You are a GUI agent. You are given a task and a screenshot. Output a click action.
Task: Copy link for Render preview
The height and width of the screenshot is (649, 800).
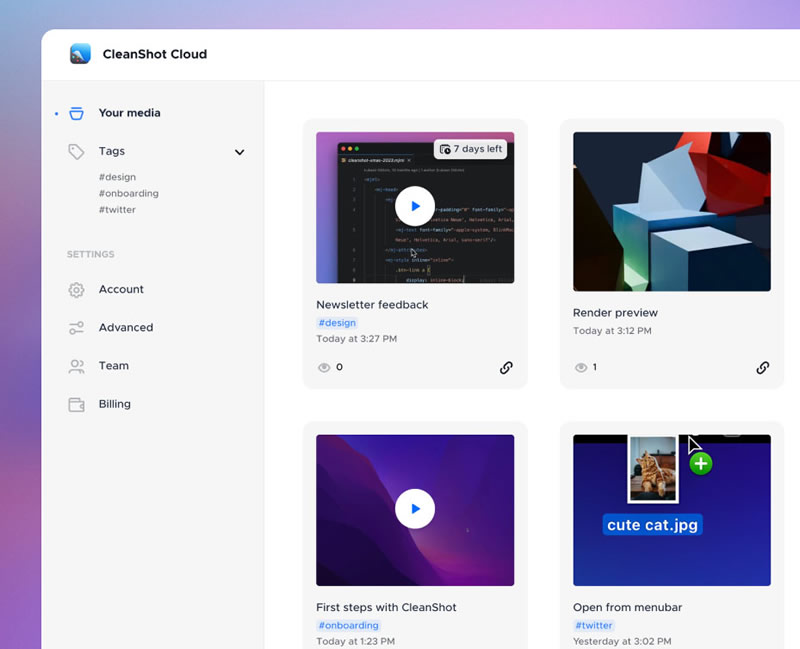(x=763, y=367)
